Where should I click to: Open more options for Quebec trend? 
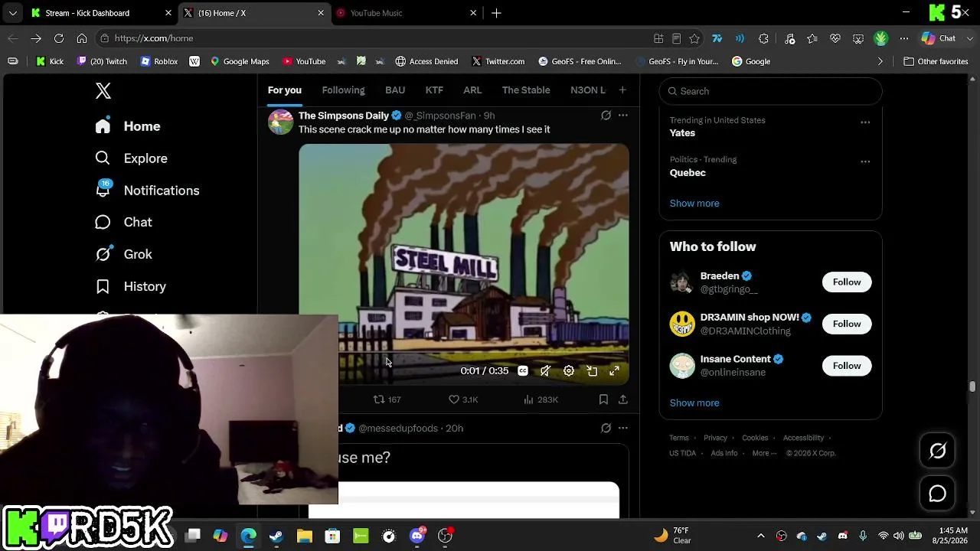(x=865, y=161)
